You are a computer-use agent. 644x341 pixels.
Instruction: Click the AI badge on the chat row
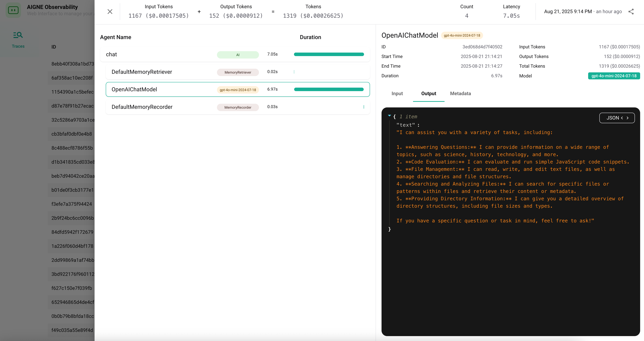point(237,54)
